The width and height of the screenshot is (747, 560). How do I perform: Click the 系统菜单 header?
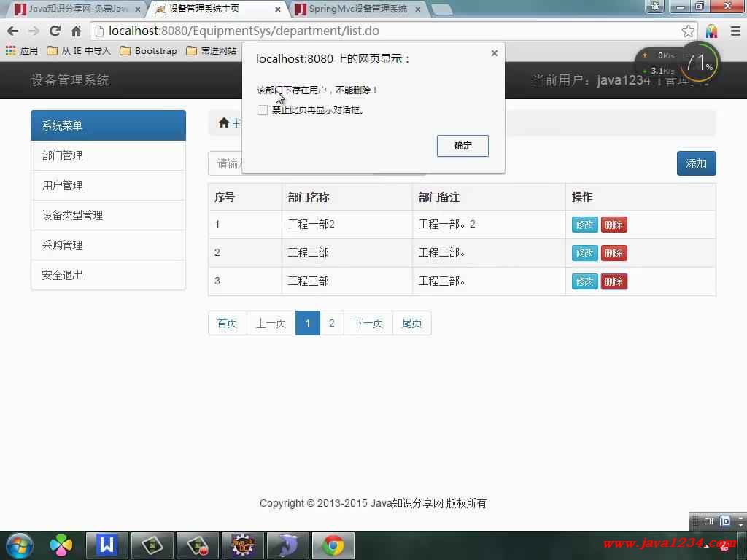[x=108, y=125]
